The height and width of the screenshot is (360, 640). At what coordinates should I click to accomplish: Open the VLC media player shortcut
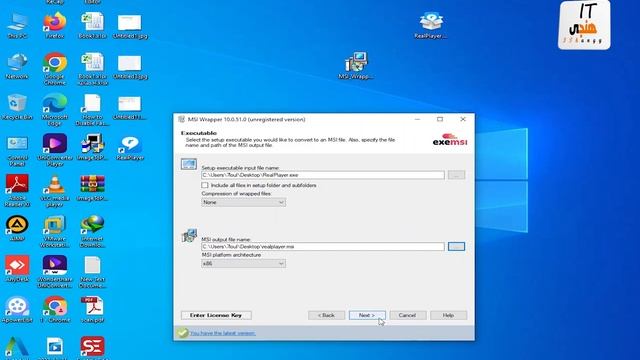55,190
